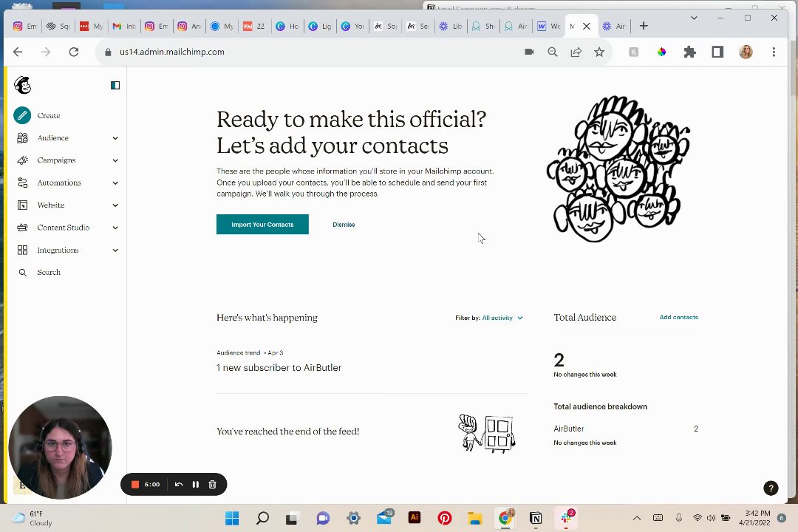798x532 pixels.
Task: Open the Audience icon in sidebar
Action: point(22,138)
